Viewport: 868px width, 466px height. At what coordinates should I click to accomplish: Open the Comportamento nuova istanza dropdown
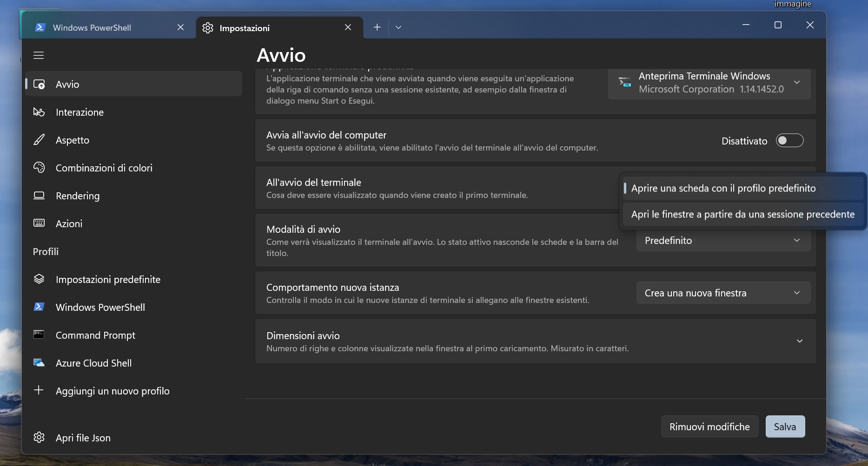coord(723,293)
